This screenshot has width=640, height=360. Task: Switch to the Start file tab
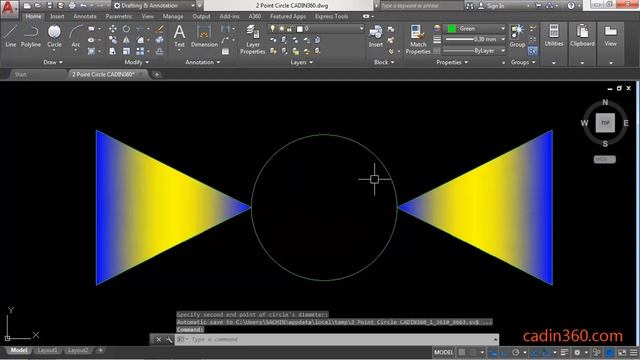coord(20,74)
